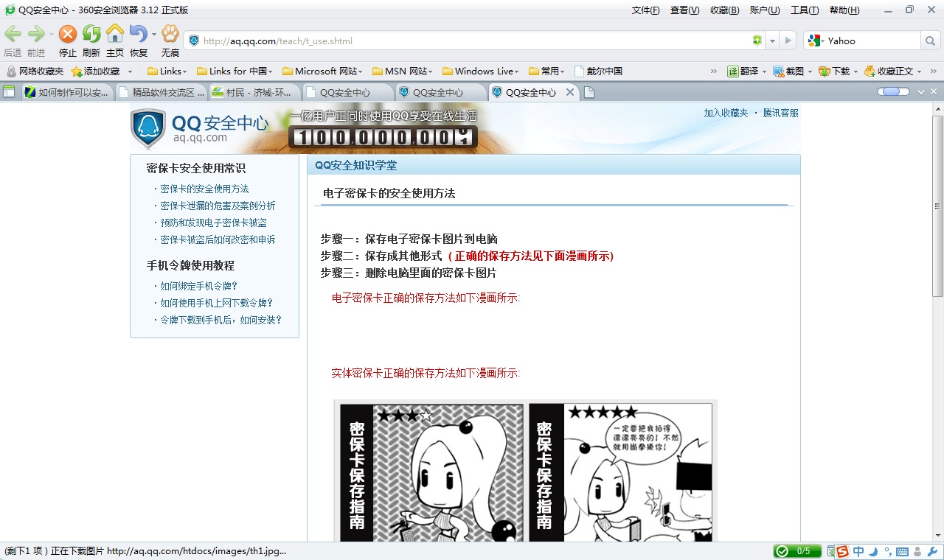Screen dimensions: 944x560
Task: Open the 查看(V) menu
Action: coord(685,10)
